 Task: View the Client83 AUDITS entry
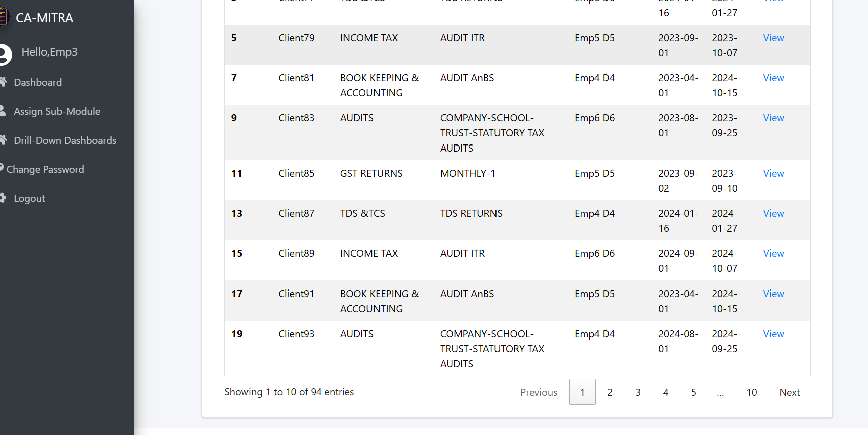[x=773, y=118]
